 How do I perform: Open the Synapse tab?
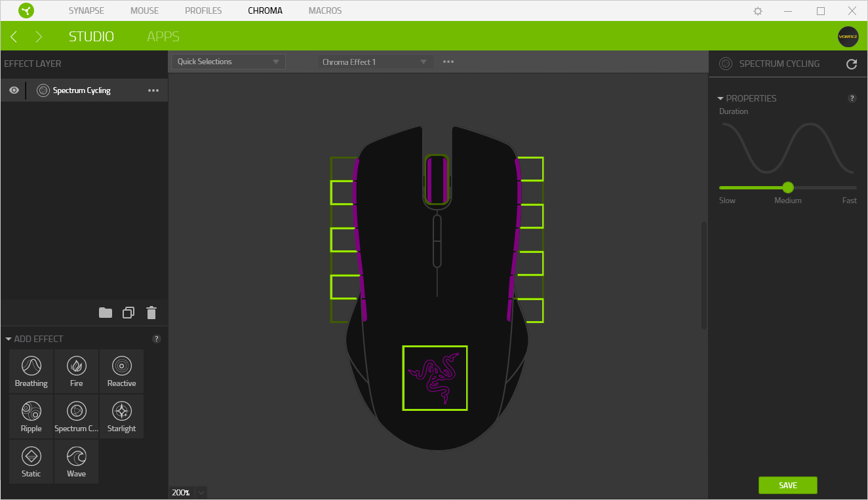click(87, 10)
